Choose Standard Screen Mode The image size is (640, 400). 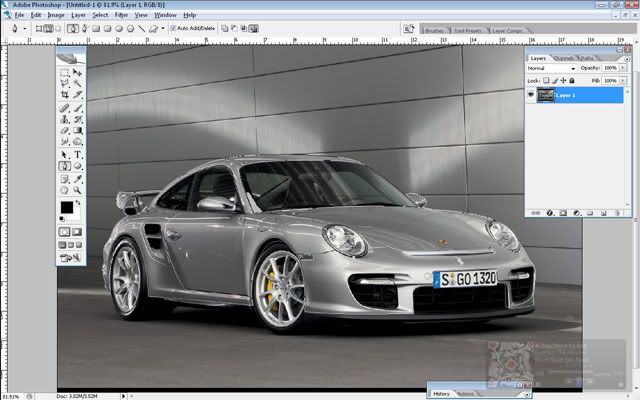[62, 245]
